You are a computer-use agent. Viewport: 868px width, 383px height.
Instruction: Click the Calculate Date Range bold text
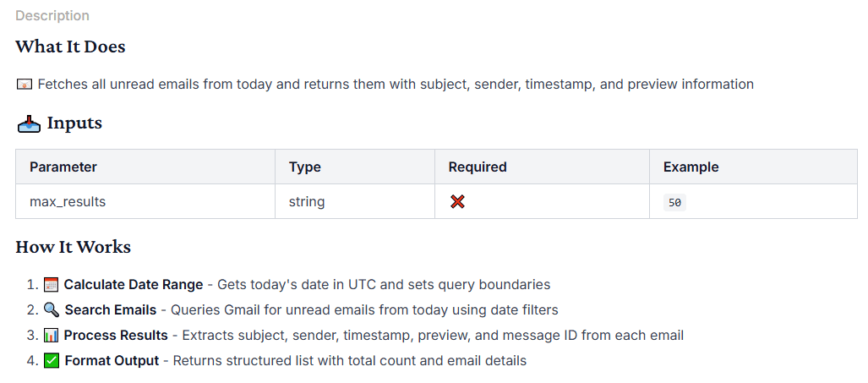coord(134,285)
